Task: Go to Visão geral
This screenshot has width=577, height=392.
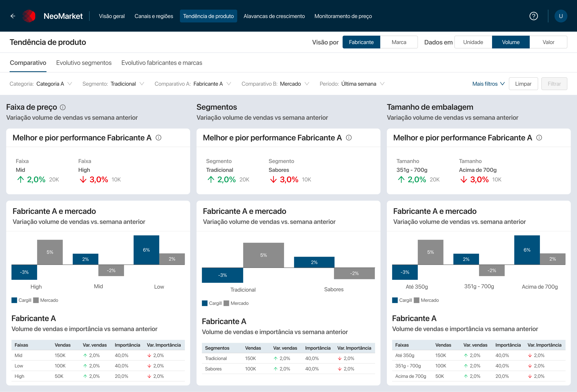Action: [112, 16]
